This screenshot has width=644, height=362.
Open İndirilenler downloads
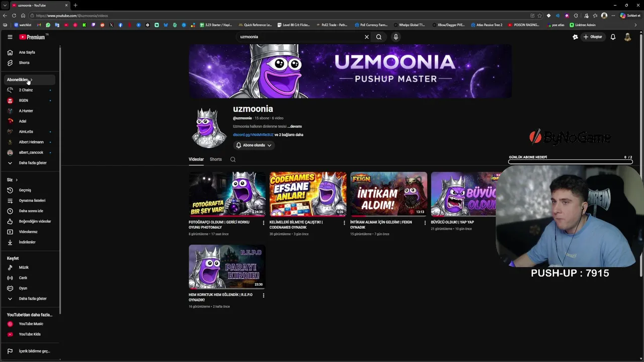tap(30, 242)
